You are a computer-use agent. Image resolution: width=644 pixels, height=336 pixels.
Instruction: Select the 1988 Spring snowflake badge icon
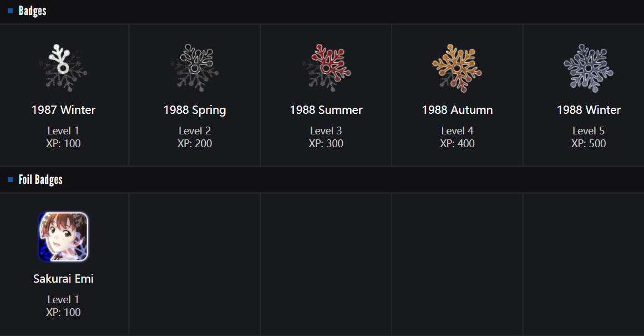pos(195,68)
